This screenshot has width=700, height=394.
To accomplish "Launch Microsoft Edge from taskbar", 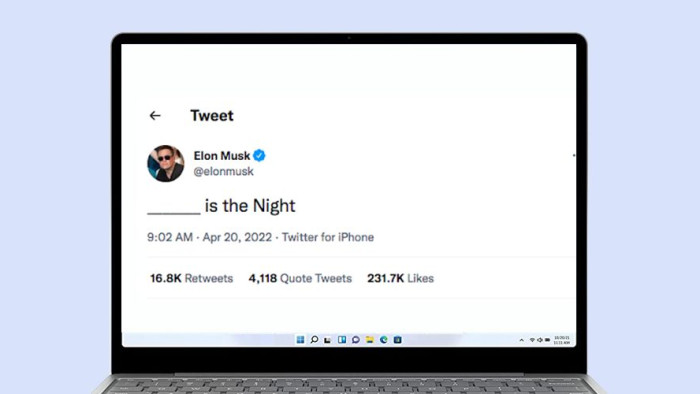I will (x=383, y=340).
